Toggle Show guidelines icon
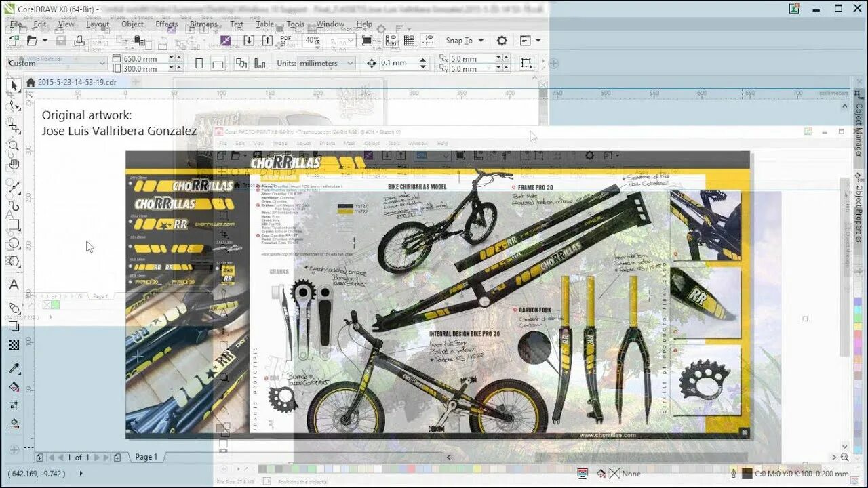 (428, 41)
